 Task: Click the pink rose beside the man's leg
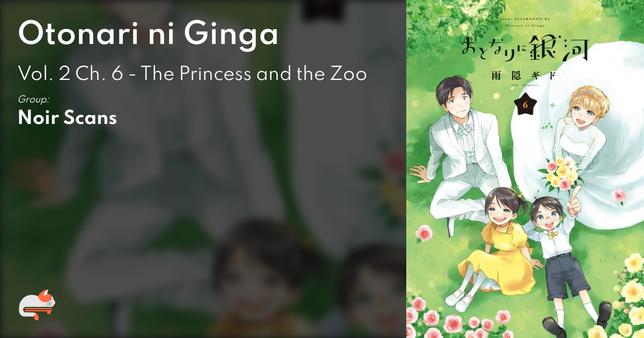pyautogui.click(x=424, y=233)
